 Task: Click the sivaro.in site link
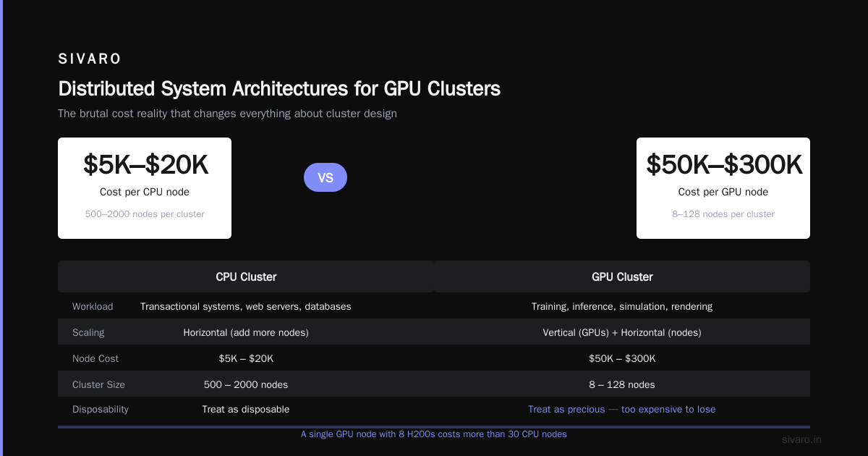point(802,439)
